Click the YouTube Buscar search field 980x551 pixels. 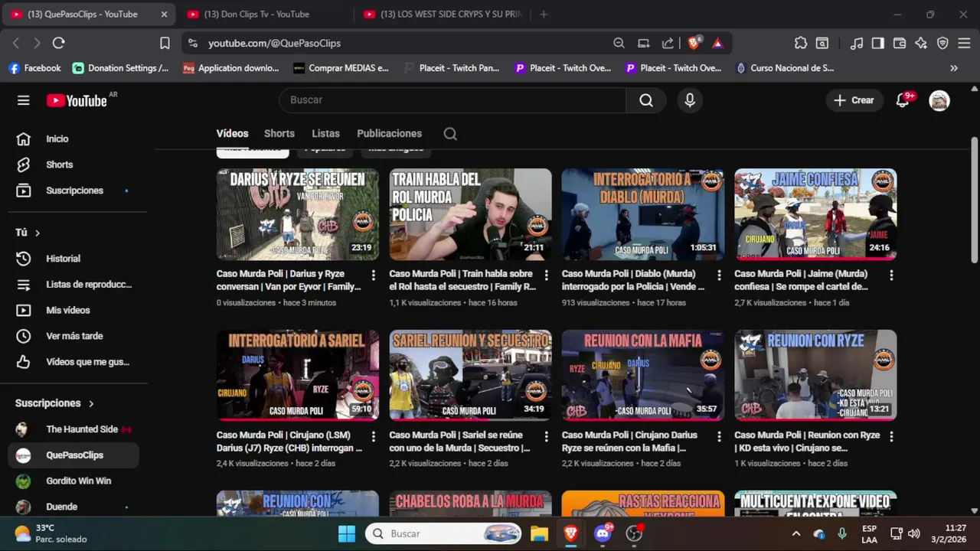coord(452,100)
